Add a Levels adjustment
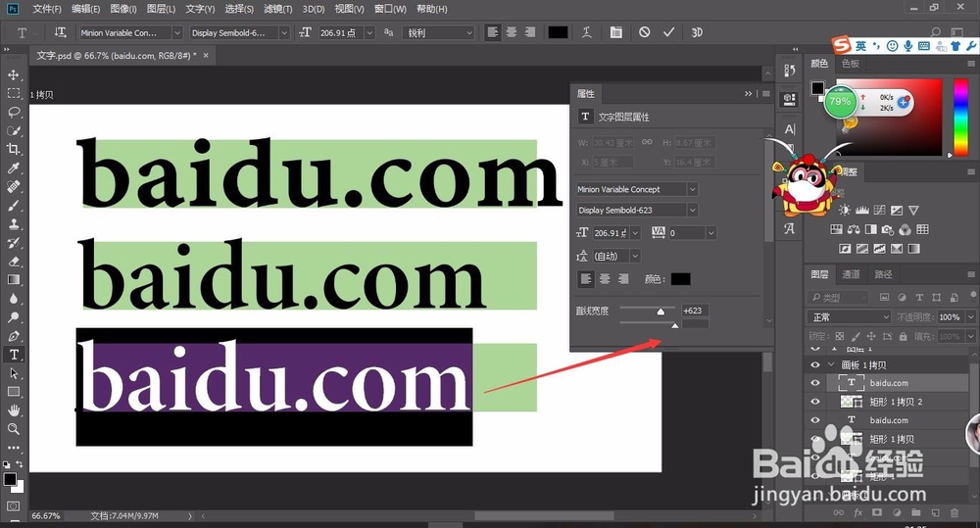 tap(861, 211)
